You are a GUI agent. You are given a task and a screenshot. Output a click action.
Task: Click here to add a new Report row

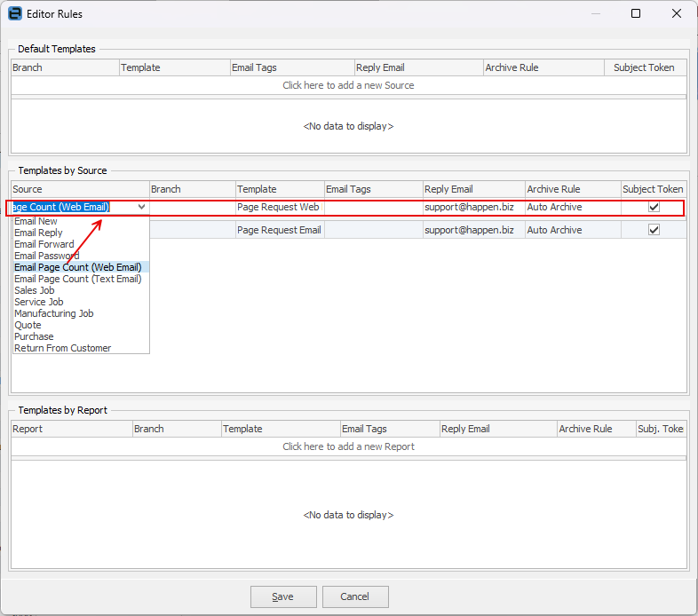click(348, 446)
